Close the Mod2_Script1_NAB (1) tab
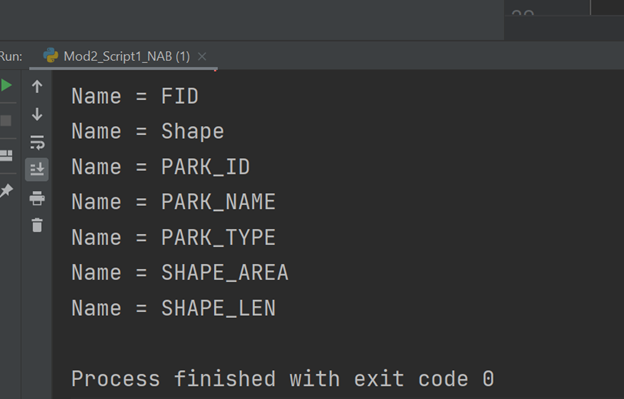Image resolution: width=624 pixels, height=399 pixels. point(202,56)
